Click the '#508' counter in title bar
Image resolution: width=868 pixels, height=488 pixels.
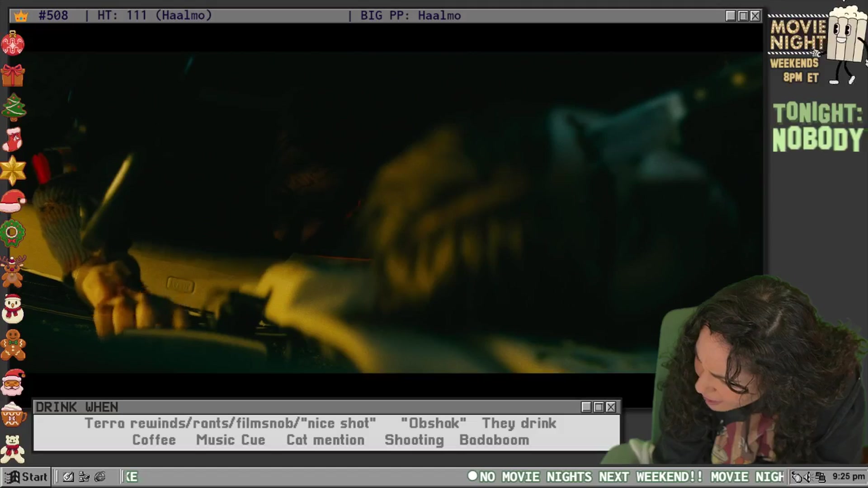[x=53, y=15]
